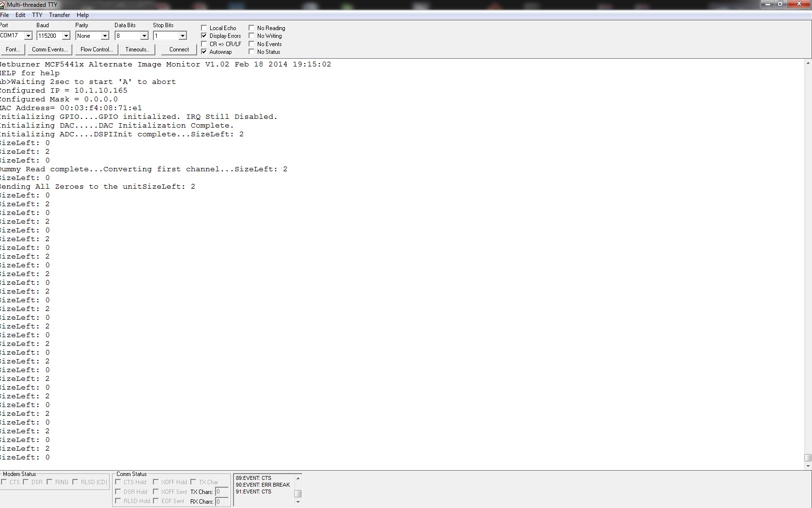The width and height of the screenshot is (812, 508).
Task: Enable No Events checkbox
Action: (251, 44)
